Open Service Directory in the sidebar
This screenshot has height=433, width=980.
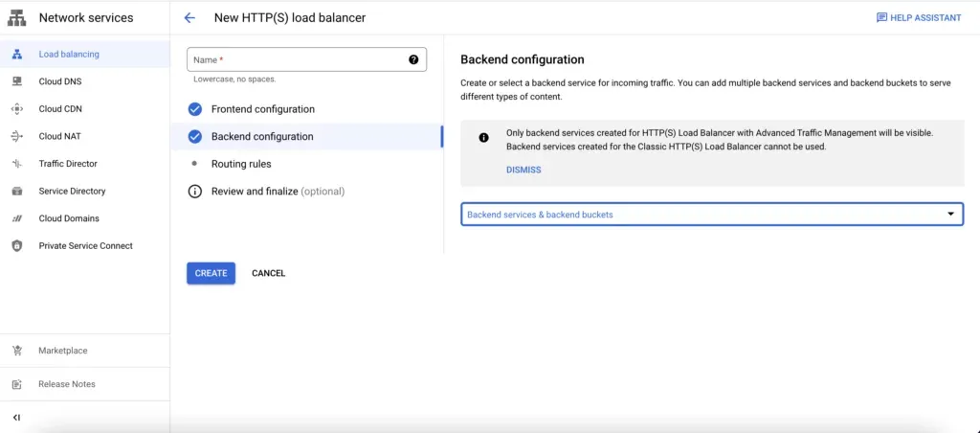point(85,191)
